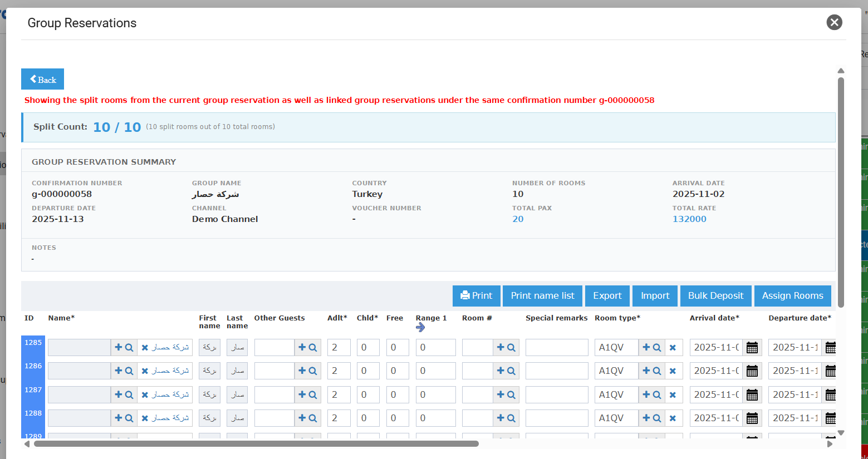
Task: Focus arrival date field in row 1288
Action: (x=716, y=418)
